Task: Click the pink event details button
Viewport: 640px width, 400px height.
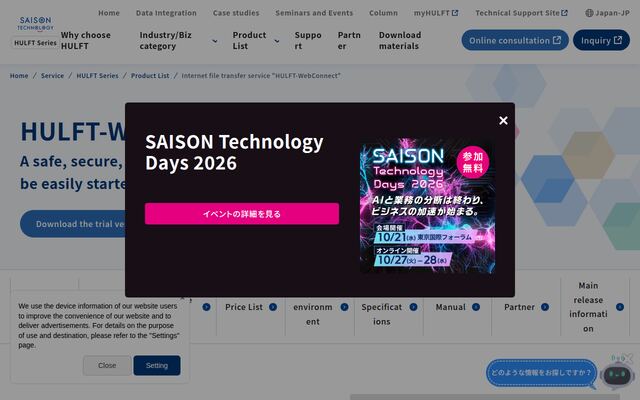Action: [242, 213]
